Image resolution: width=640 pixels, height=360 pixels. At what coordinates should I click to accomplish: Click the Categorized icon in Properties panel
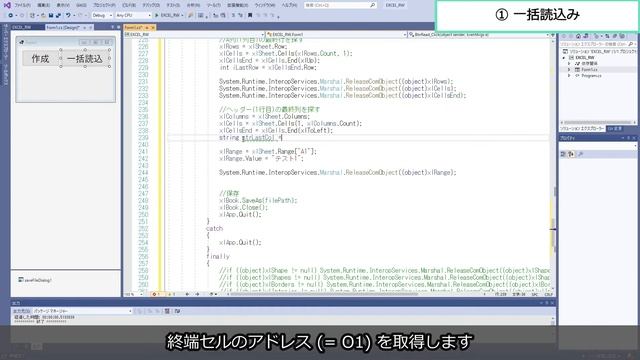pyautogui.click(x=563, y=154)
